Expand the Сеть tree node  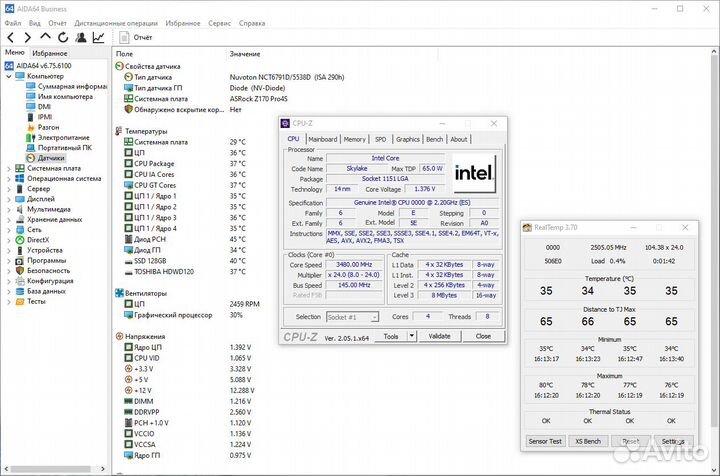(x=9, y=230)
